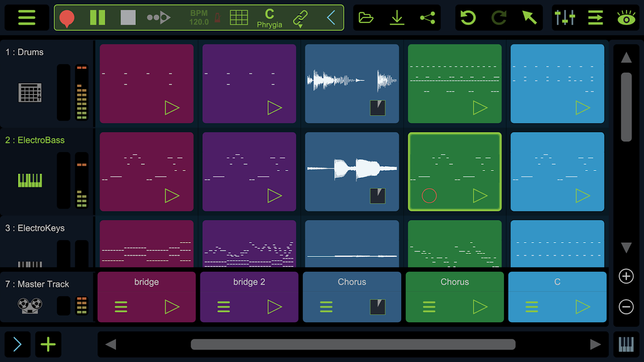
Task: Toggle the metronome icon next to BPM
Action: tap(217, 18)
